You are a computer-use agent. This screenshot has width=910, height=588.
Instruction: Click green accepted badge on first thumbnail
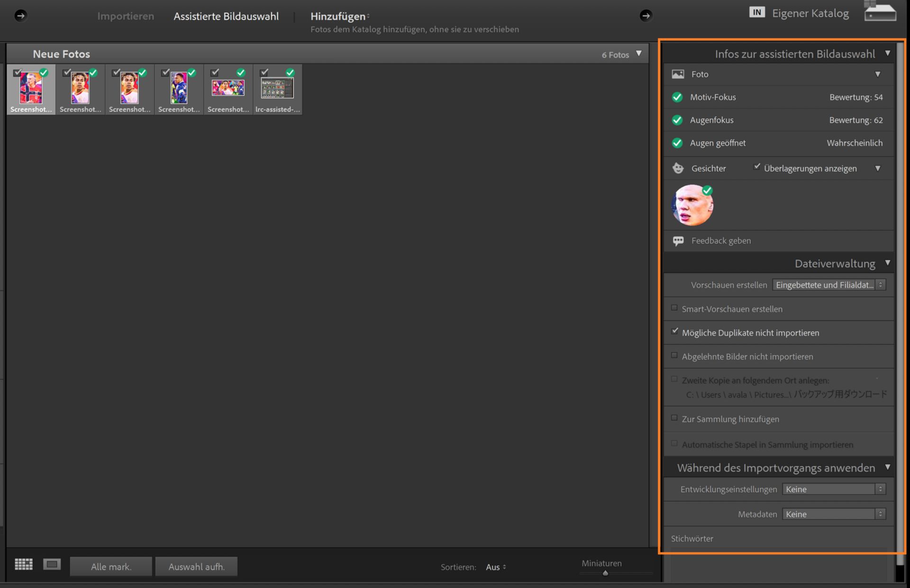[44, 72]
